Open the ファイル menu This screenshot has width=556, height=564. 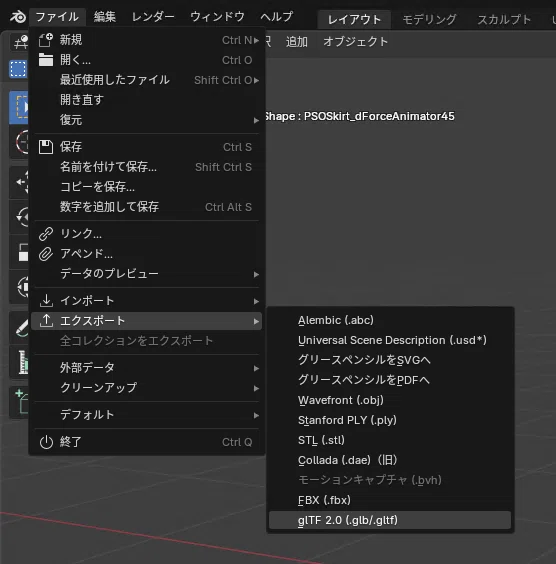pos(57,17)
